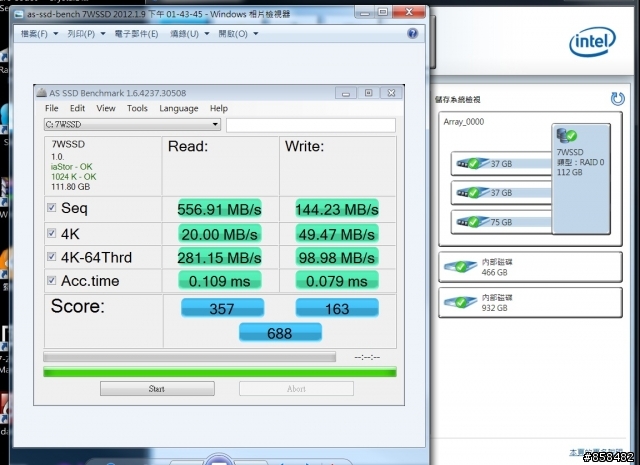The image size is (640, 465).
Task: Toggle the 4K-64Thrd test checkbox
Action: click(51, 256)
